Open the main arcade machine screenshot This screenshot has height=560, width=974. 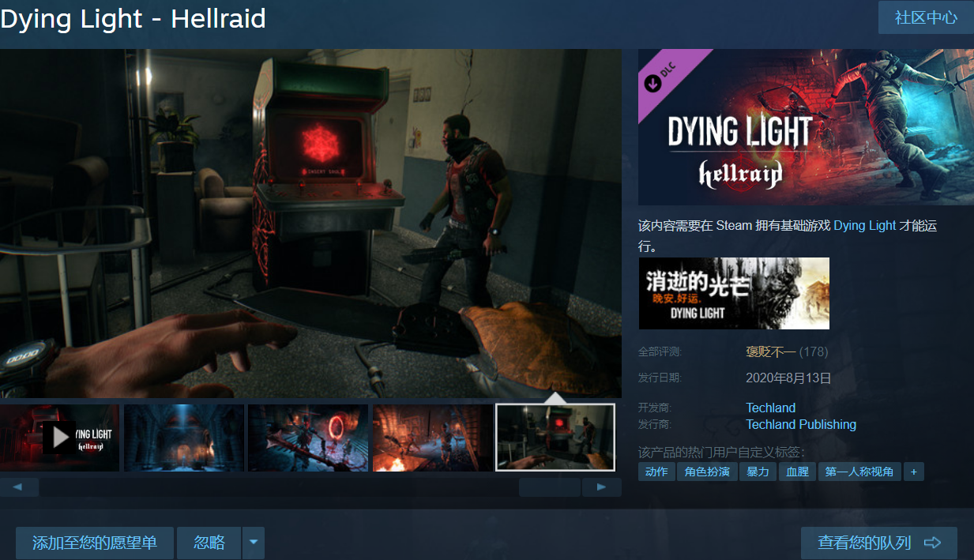(310, 224)
